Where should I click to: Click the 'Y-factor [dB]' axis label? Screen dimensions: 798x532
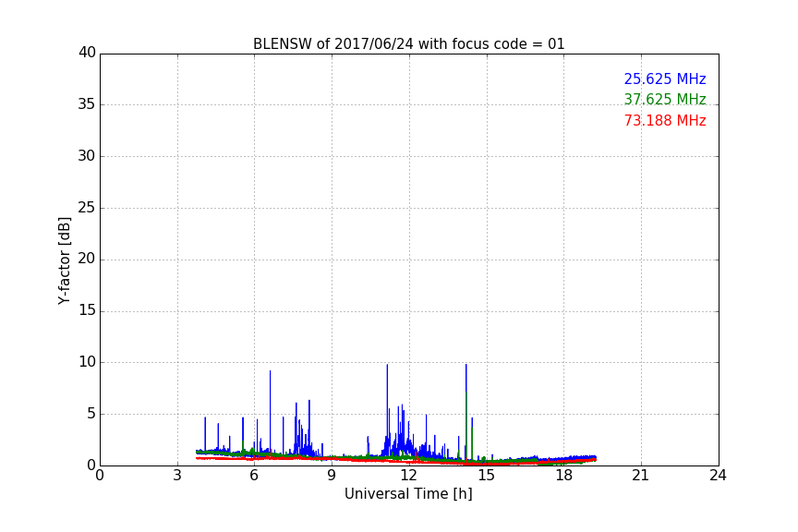click(64, 260)
